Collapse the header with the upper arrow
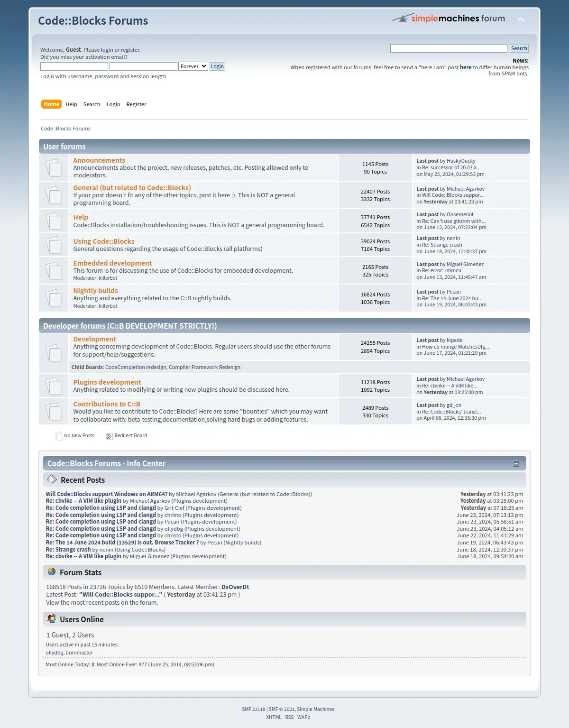Viewport: 569px width, 728px height. pyautogui.click(x=521, y=19)
